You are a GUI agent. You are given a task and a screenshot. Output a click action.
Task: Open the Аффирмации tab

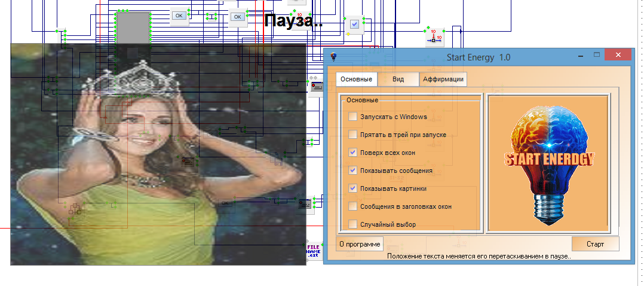[443, 80]
